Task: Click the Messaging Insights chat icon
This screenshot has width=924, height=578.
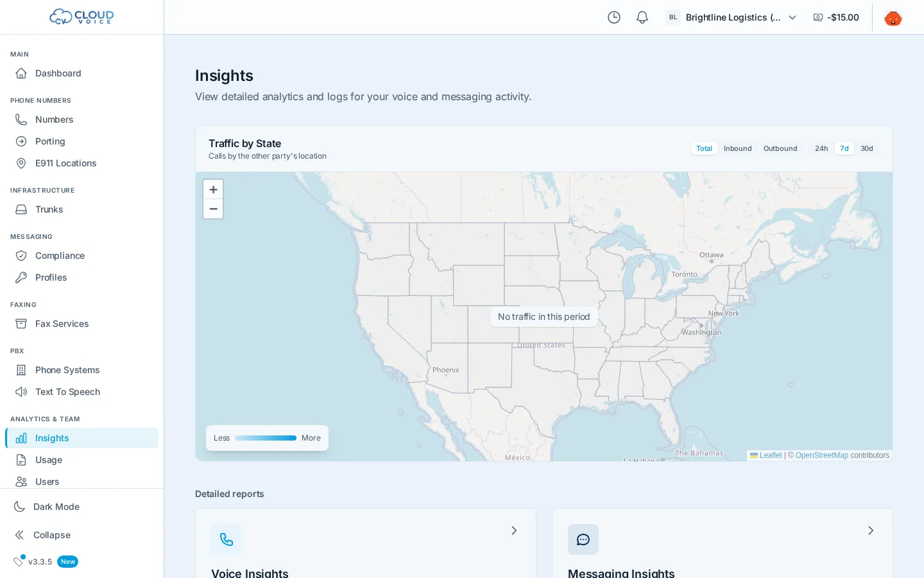Action: click(x=583, y=539)
